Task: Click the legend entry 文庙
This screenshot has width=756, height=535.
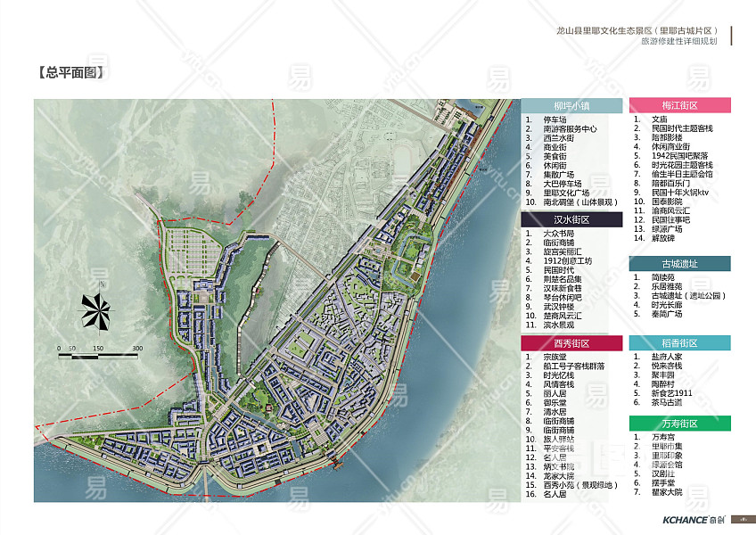Action: point(660,119)
